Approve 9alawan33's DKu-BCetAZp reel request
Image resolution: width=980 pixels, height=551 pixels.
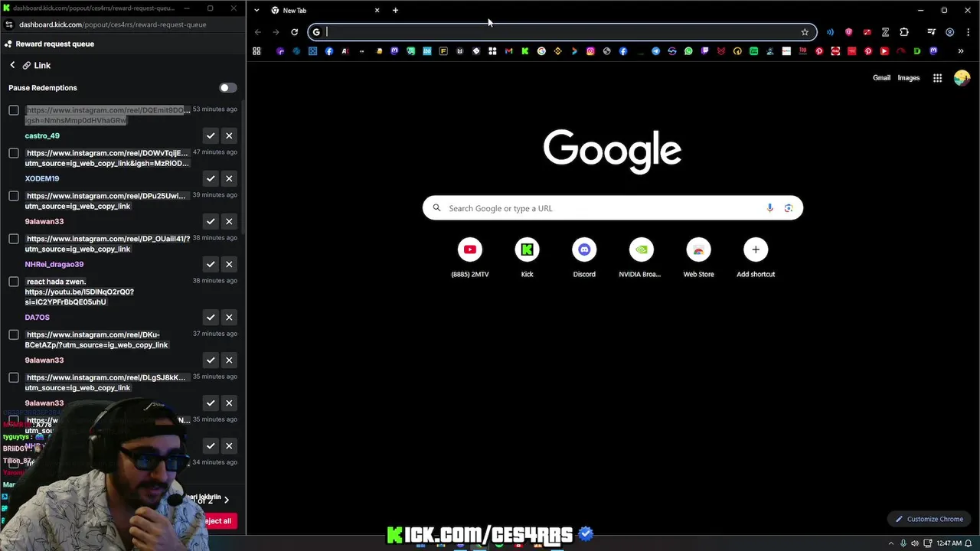(211, 360)
